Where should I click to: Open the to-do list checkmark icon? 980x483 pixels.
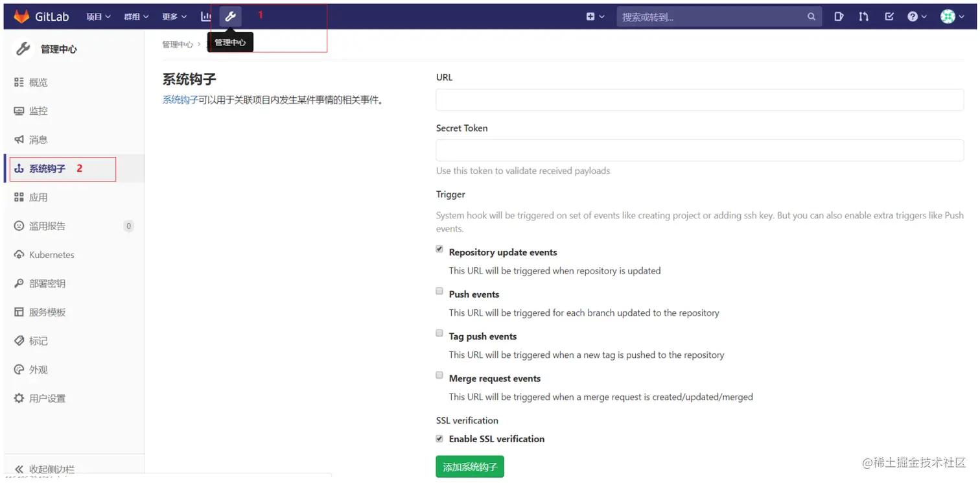889,17
